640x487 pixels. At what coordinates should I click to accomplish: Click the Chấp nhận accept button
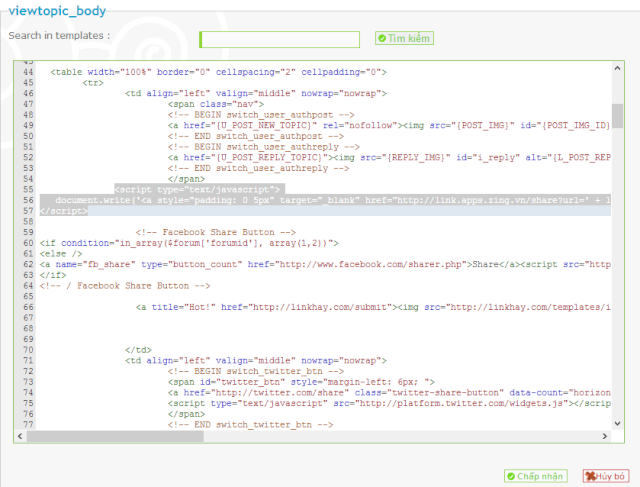click(x=536, y=476)
